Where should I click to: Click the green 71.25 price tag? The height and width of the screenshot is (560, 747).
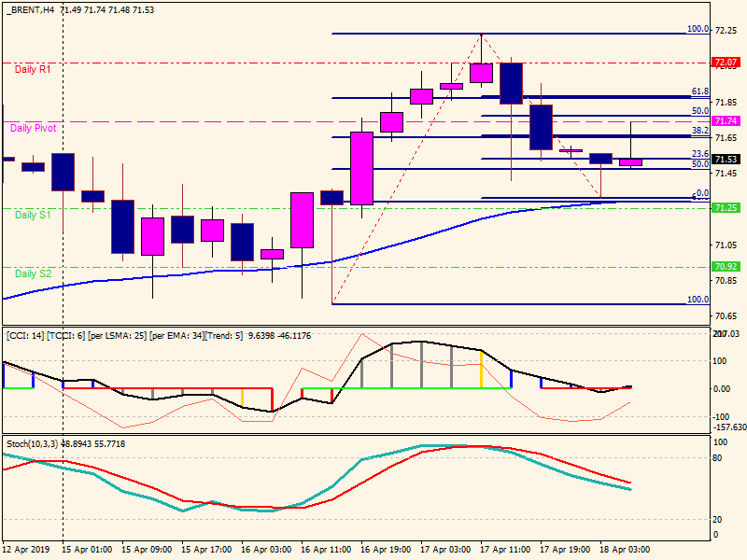click(726, 208)
